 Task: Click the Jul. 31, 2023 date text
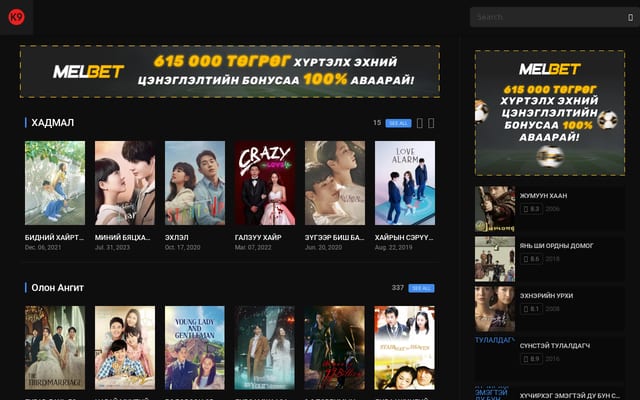(112, 247)
